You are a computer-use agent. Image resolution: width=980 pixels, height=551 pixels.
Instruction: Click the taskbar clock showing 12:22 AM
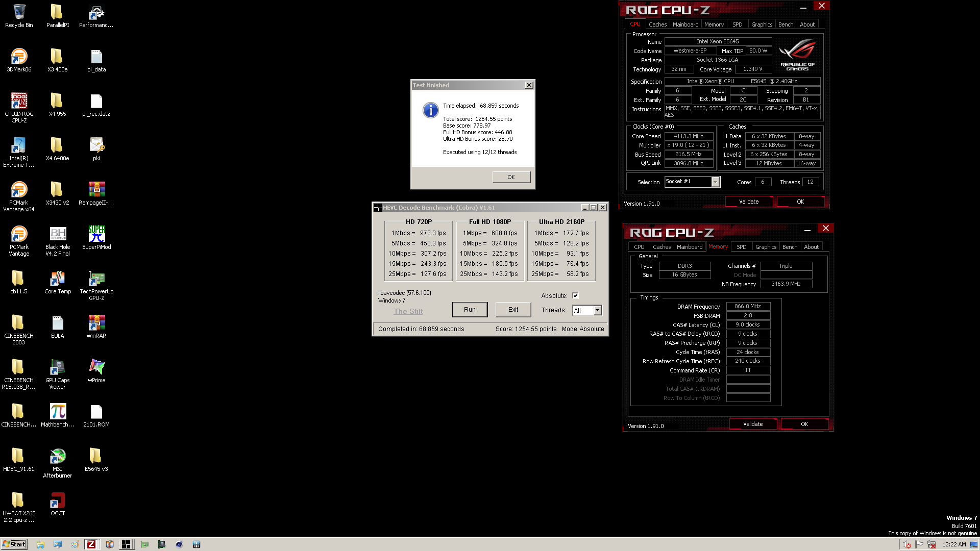tap(954, 544)
